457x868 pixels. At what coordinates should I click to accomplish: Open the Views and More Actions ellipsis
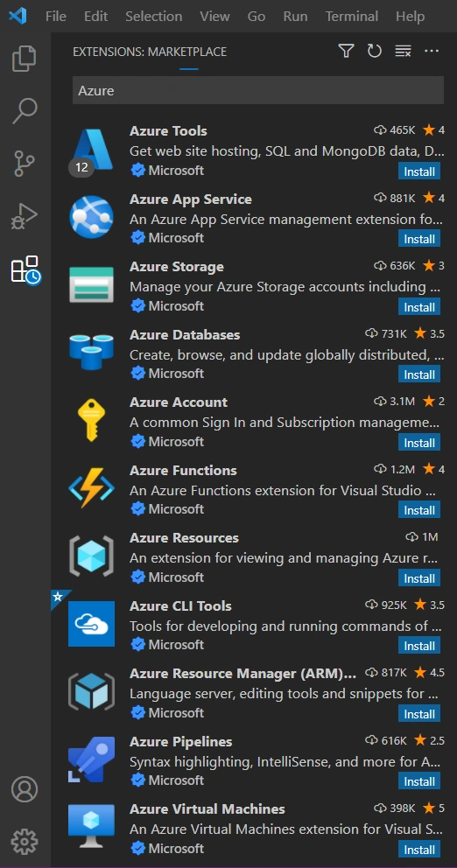pos(432,52)
